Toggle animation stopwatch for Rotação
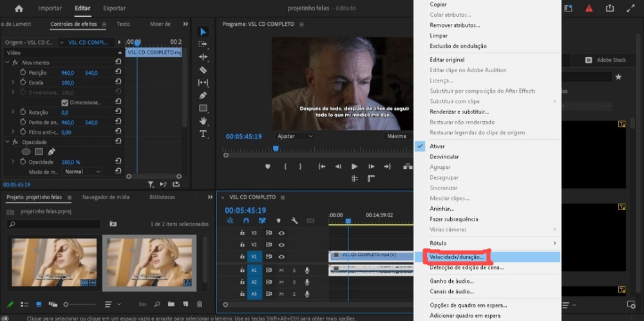644x321 pixels. pyautogui.click(x=23, y=112)
